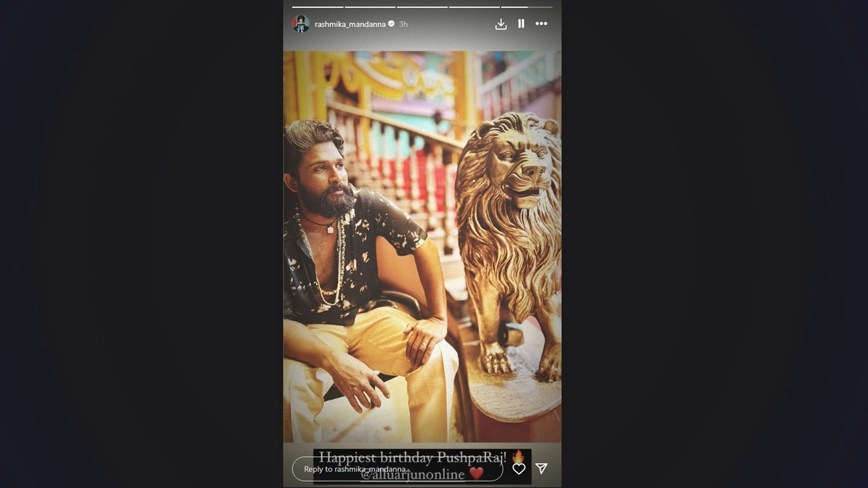
Task: Click the Reply to rashmika_mandanna field
Action: click(x=397, y=469)
